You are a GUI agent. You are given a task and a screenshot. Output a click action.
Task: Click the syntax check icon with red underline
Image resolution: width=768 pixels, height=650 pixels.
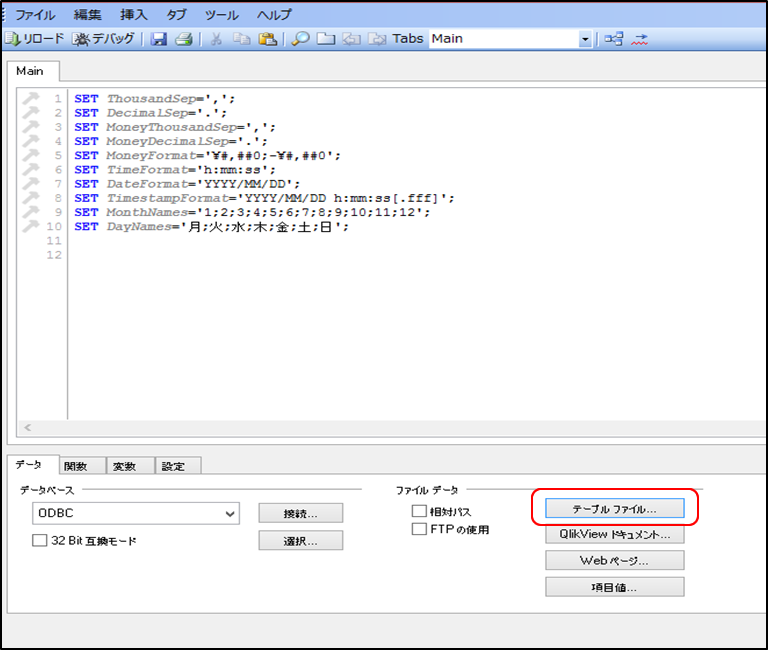[639, 39]
